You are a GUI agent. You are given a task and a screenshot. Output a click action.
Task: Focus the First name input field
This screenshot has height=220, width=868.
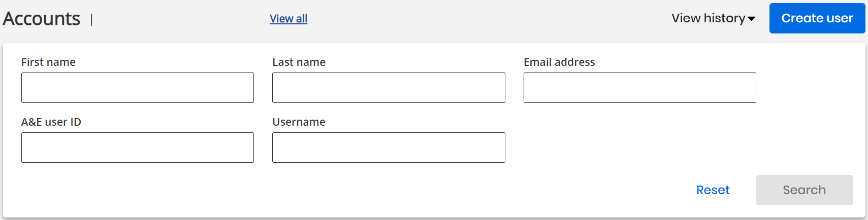138,88
